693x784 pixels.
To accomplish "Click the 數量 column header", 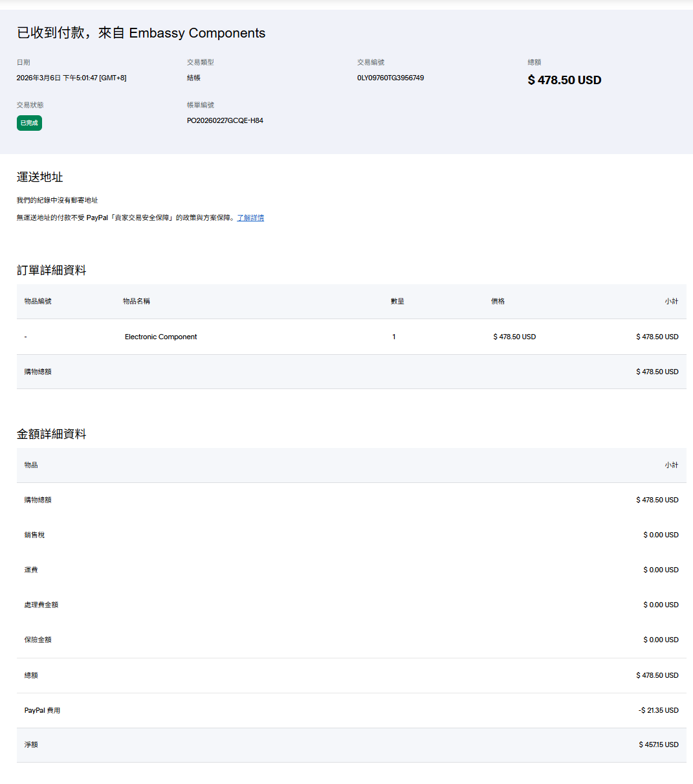I will [397, 302].
